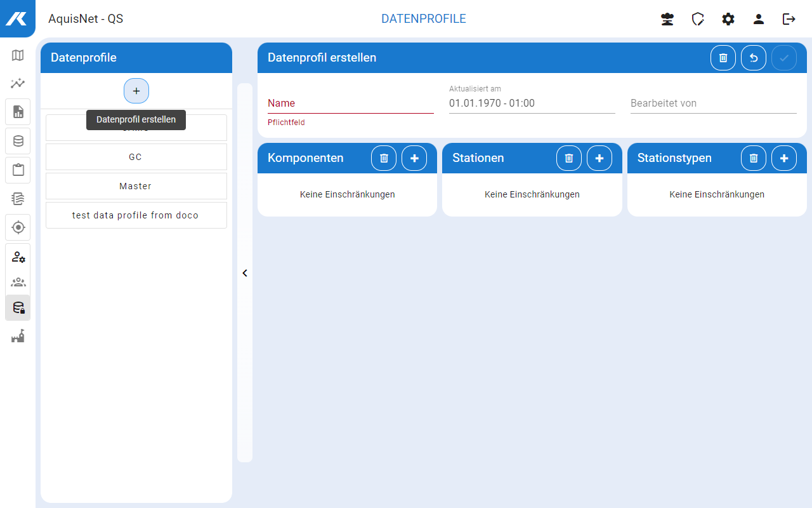This screenshot has width=812, height=508.
Task: Open the chart analysis sidebar icon
Action: (18, 83)
